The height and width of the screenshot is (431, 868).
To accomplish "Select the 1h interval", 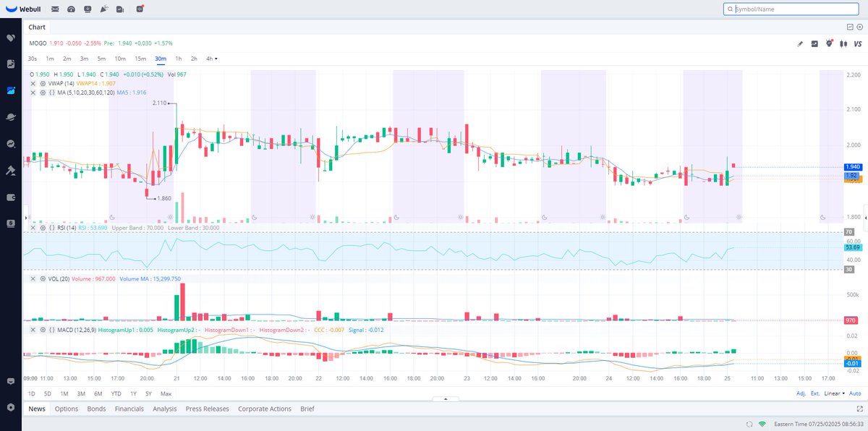I will pos(179,59).
